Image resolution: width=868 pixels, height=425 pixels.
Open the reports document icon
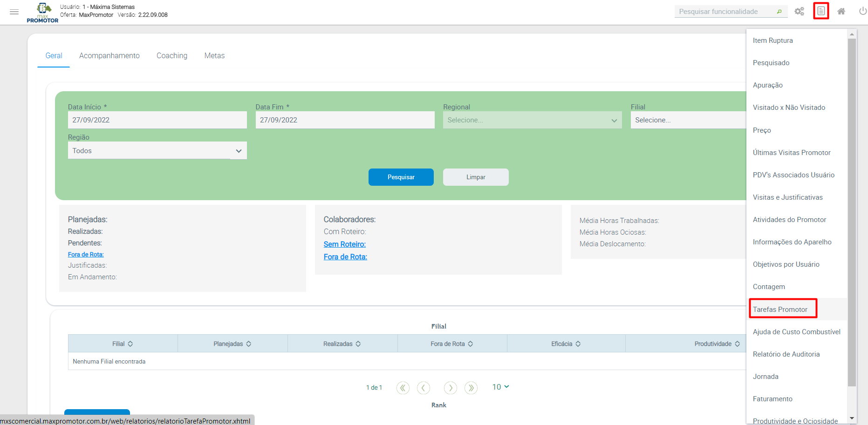(x=820, y=11)
